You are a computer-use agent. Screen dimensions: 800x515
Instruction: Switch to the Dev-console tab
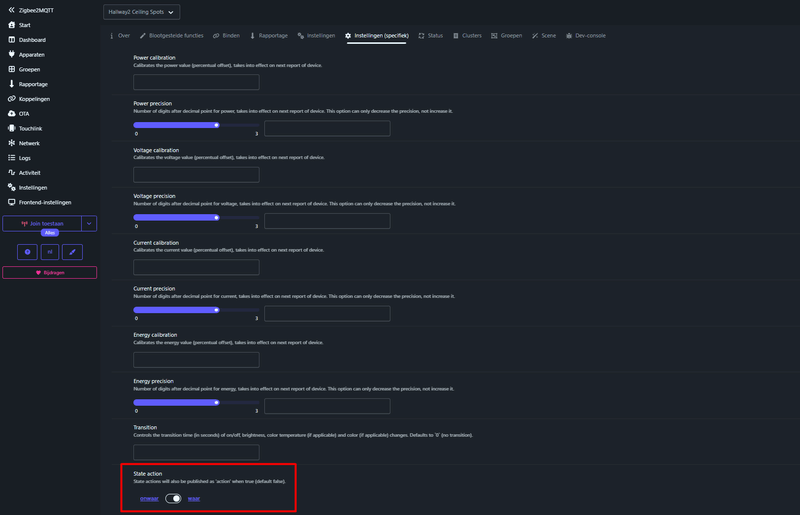586,36
